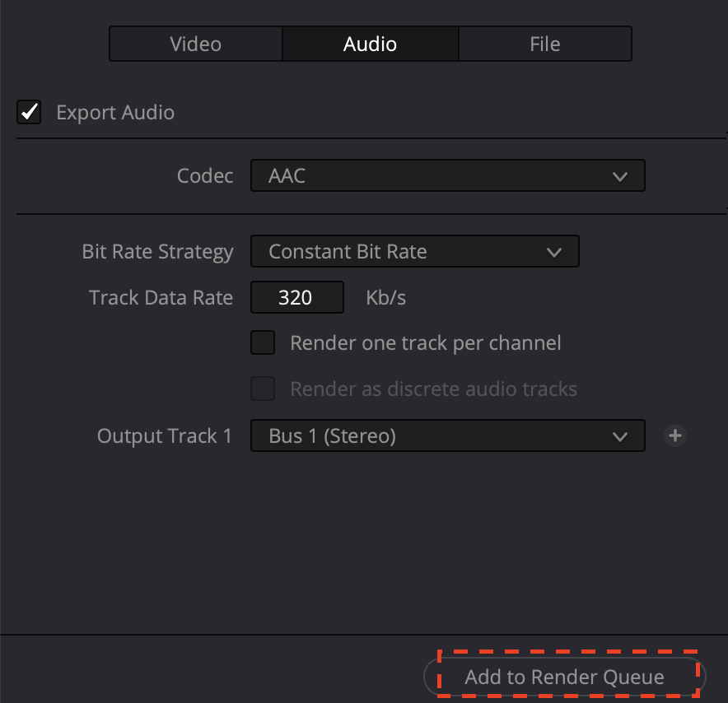The width and height of the screenshot is (728, 703).
Task: Add another output track with plus icon
Action: [675, 436]
